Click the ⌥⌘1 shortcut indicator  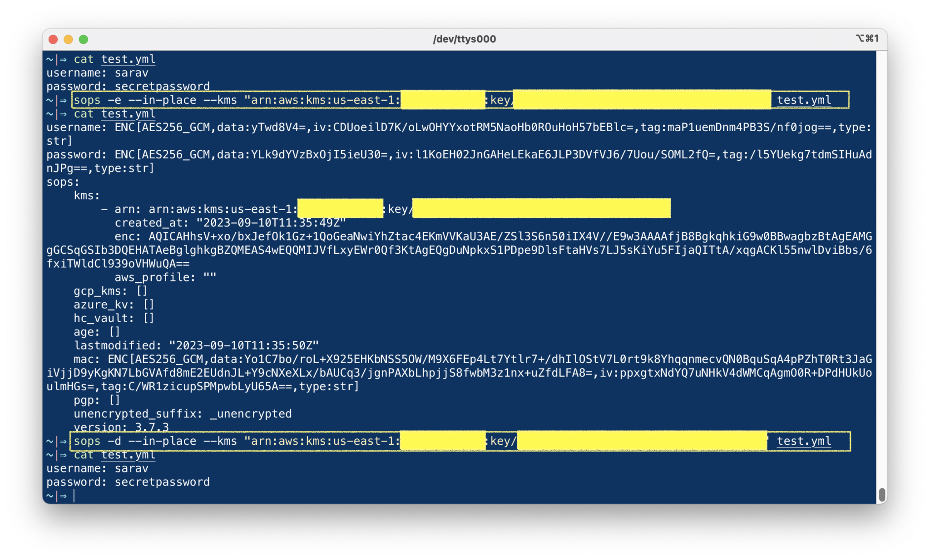point(869,39)
